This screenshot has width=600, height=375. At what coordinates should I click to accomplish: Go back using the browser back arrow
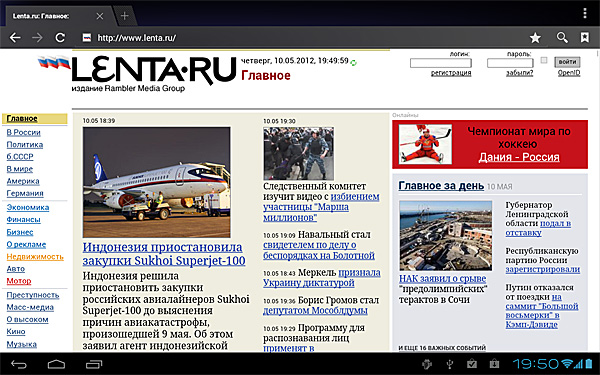(x=15, y=38)
